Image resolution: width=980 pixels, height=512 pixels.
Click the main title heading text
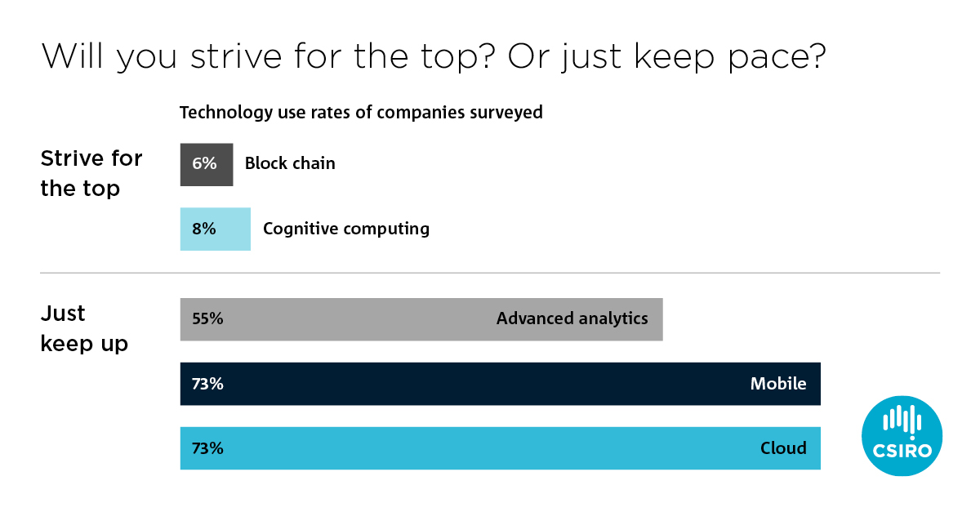(x=434, y=56)
